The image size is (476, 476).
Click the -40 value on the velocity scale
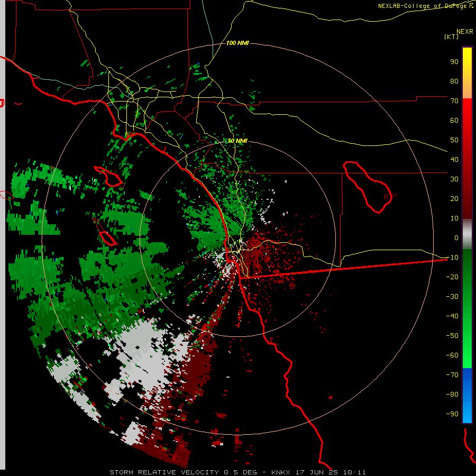point(452,316)
